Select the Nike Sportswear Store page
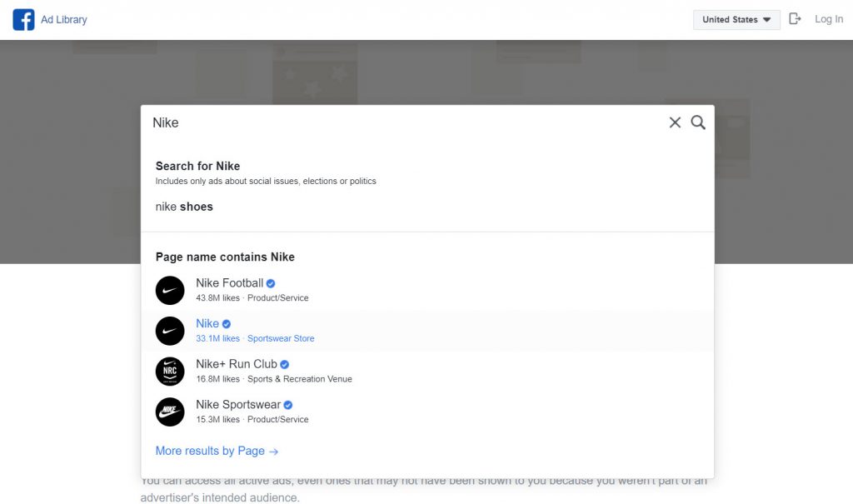 tap(427, 331)
